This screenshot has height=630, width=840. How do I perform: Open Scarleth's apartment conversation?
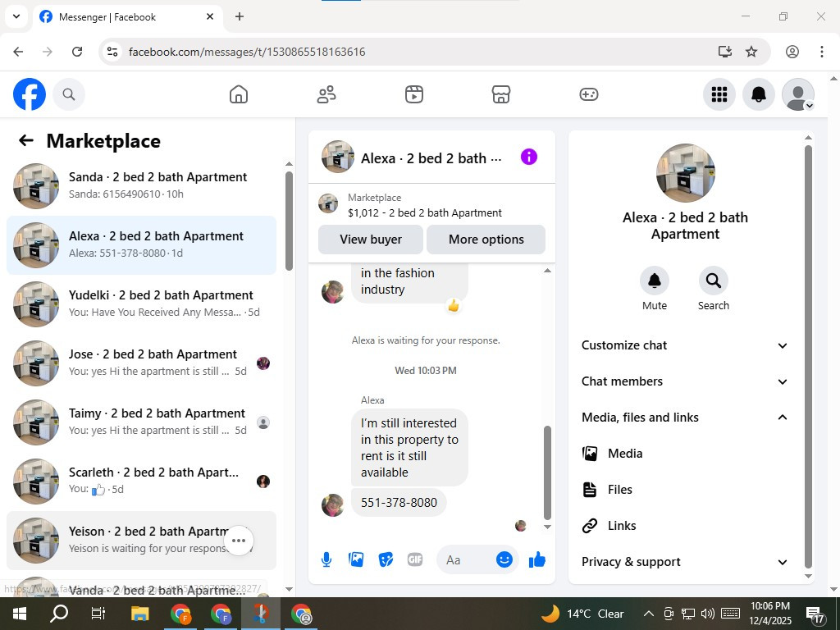141,481
